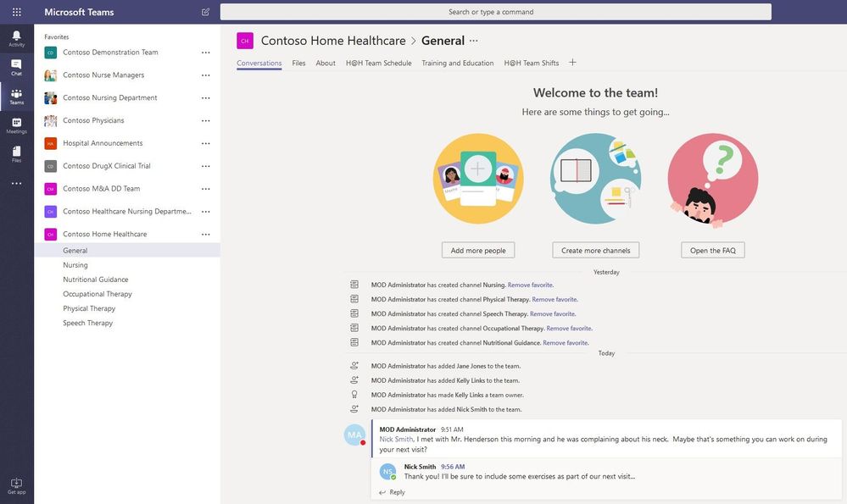Expand Contoso M&A DD Team
847x504 pixels.
click(x=101, y=189)
